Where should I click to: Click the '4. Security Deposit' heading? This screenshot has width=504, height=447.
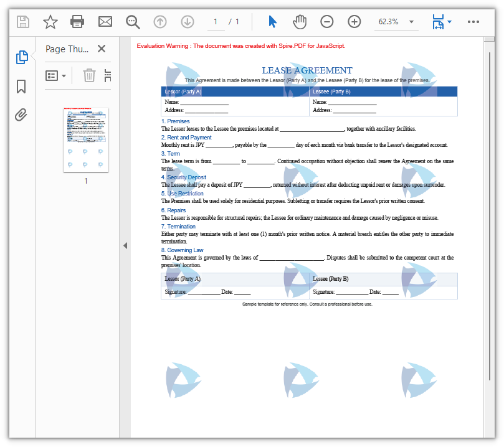coord(184,177)
